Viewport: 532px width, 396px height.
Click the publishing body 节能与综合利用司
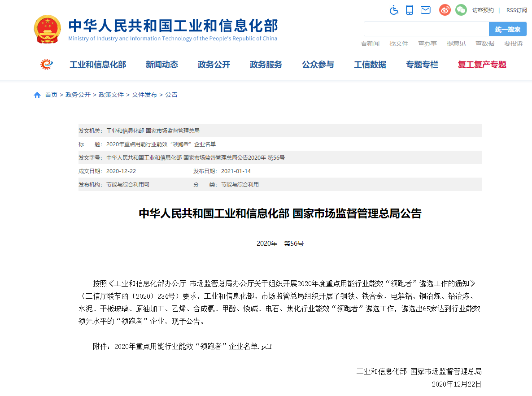(128, 185)
